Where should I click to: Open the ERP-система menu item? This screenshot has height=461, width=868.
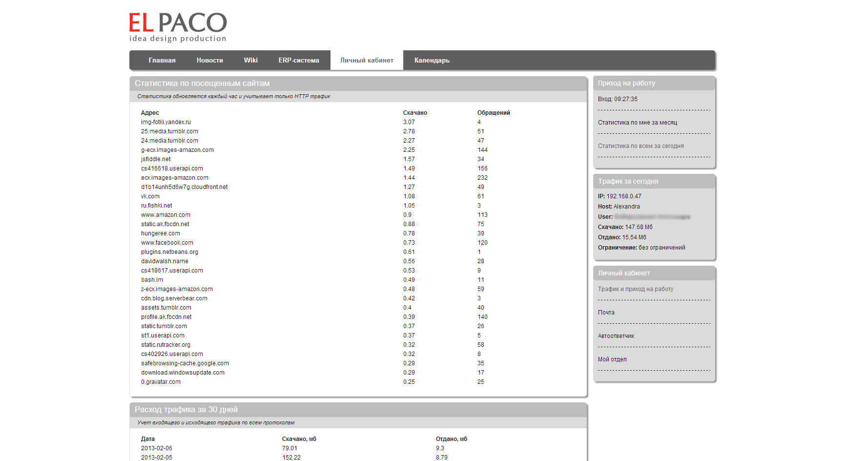point(299,60)
